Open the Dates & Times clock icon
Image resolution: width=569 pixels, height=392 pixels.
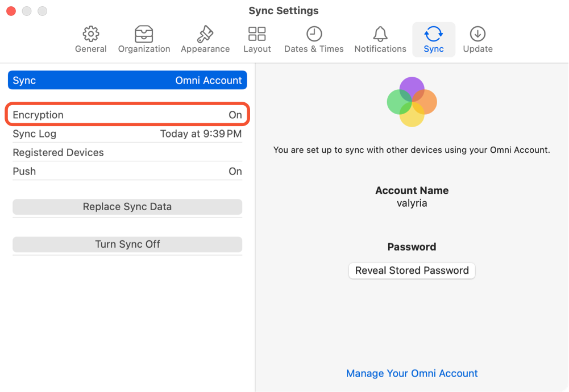[314, 34]
